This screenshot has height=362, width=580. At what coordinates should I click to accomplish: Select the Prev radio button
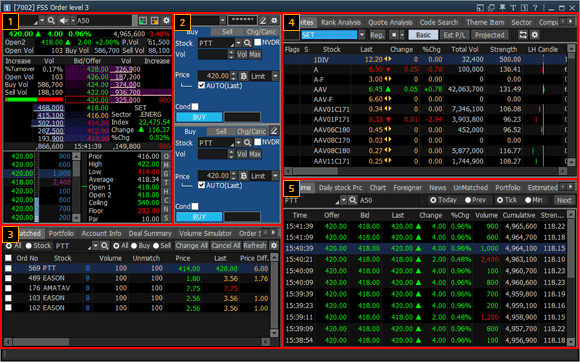468,200
